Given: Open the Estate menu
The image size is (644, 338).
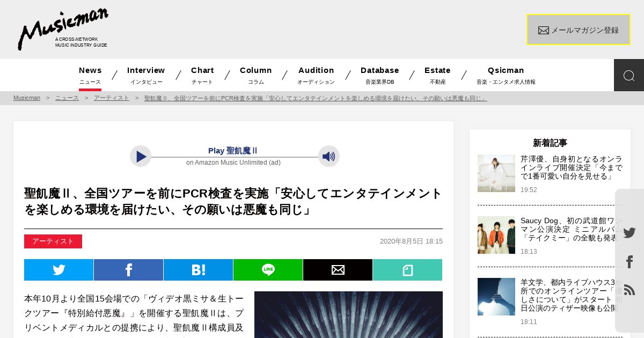Looking at the screenshot, I should pos(437,75).
